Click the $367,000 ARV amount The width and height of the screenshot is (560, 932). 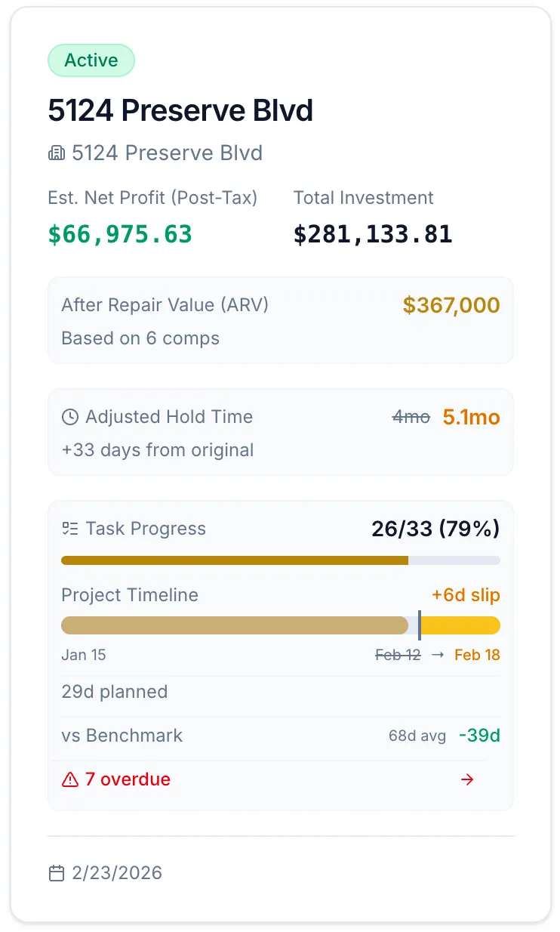coord(451,305)
